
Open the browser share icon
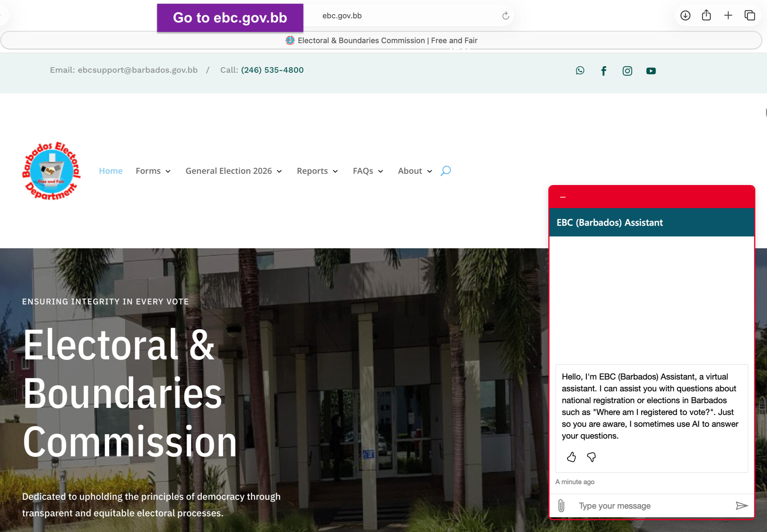click(706, 15)
